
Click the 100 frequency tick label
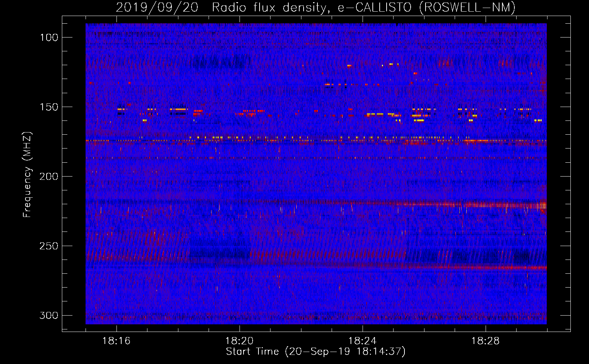[x=49, y=37]
